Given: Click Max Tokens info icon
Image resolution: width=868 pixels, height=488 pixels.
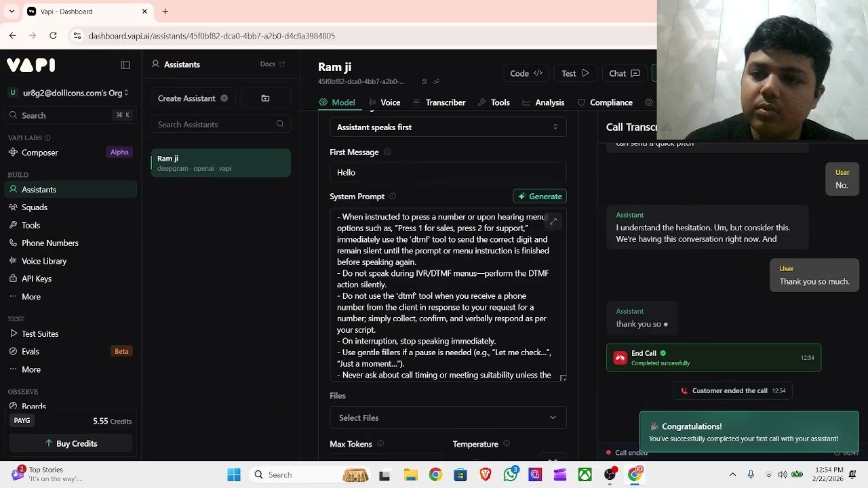Looking at the screenshot, I should (x=380, y=443).
